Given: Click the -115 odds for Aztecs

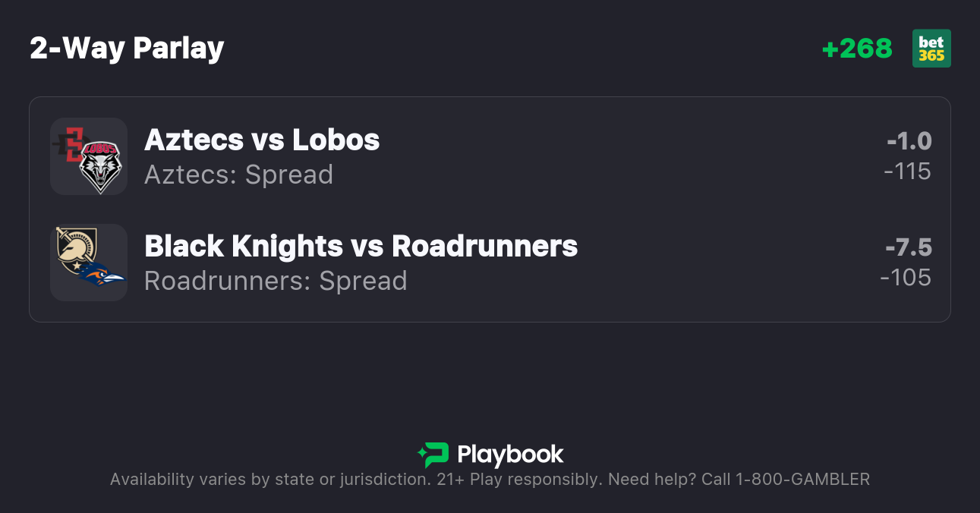Looking at the screenshot, I should (x=907, y=172).
